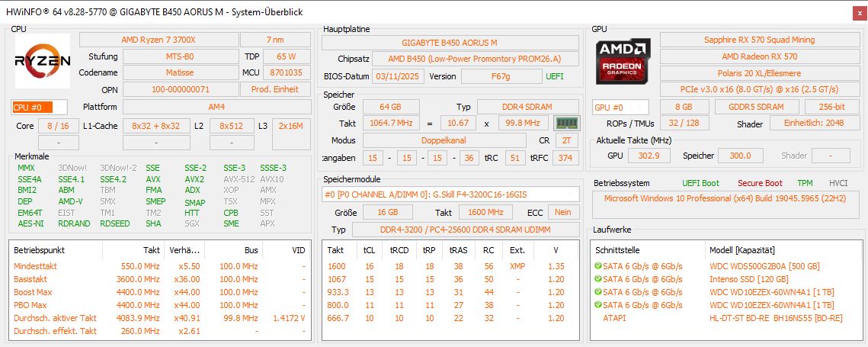Image resolution: width=868 pixels, height=347 pixels.
Task: Click the ECC Nein field
Action: (x=563, y=212)
